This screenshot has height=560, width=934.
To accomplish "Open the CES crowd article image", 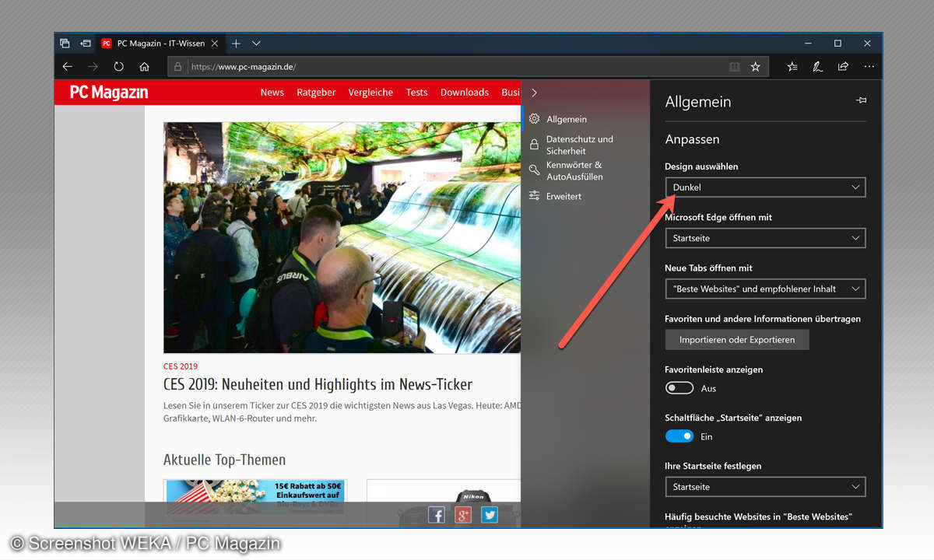I will coord(342,237).
